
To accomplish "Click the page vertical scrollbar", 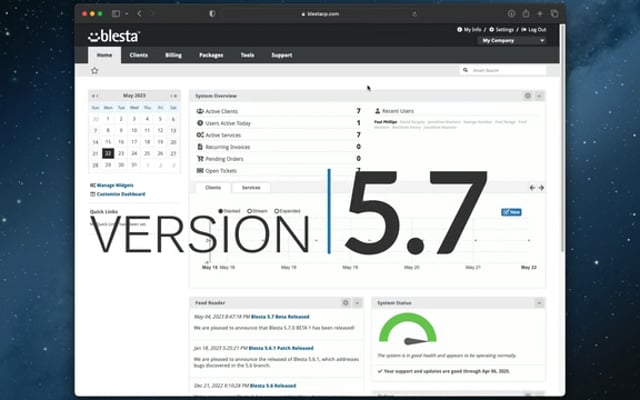I will (563, 139).
